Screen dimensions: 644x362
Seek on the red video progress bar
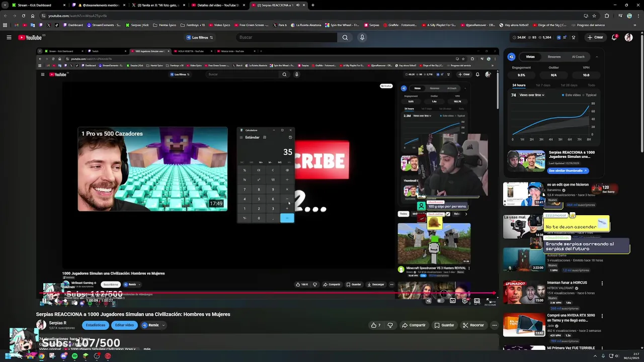coord(267,293)
